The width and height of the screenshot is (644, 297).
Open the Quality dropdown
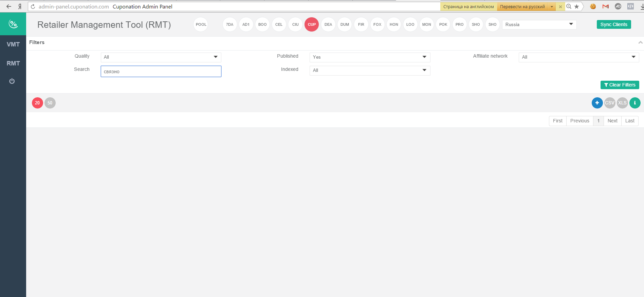161,57
